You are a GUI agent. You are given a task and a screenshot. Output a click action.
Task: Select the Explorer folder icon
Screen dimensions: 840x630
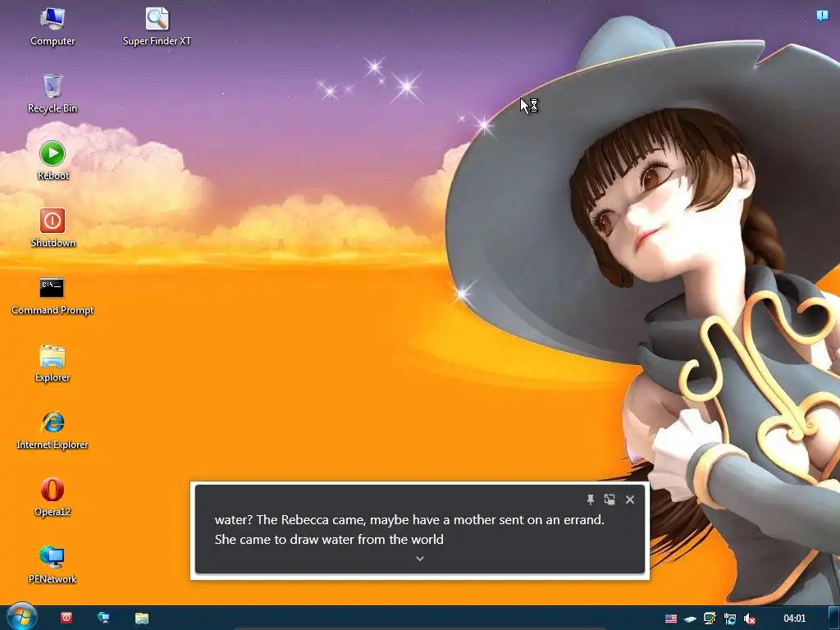(x=52, y=363)
